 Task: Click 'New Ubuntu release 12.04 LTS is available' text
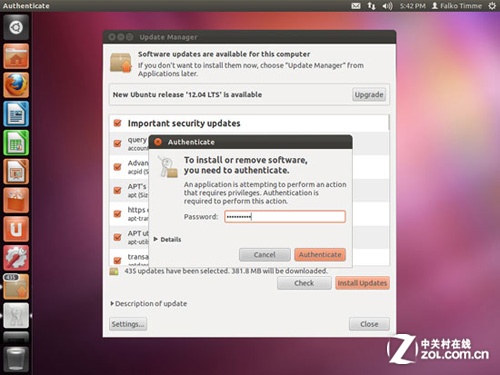coord(187,95)
